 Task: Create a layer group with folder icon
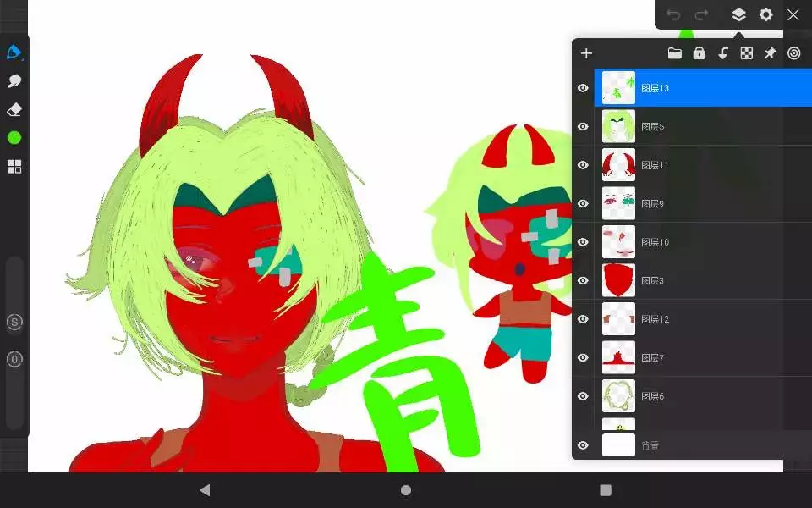[x=674, y=53]
